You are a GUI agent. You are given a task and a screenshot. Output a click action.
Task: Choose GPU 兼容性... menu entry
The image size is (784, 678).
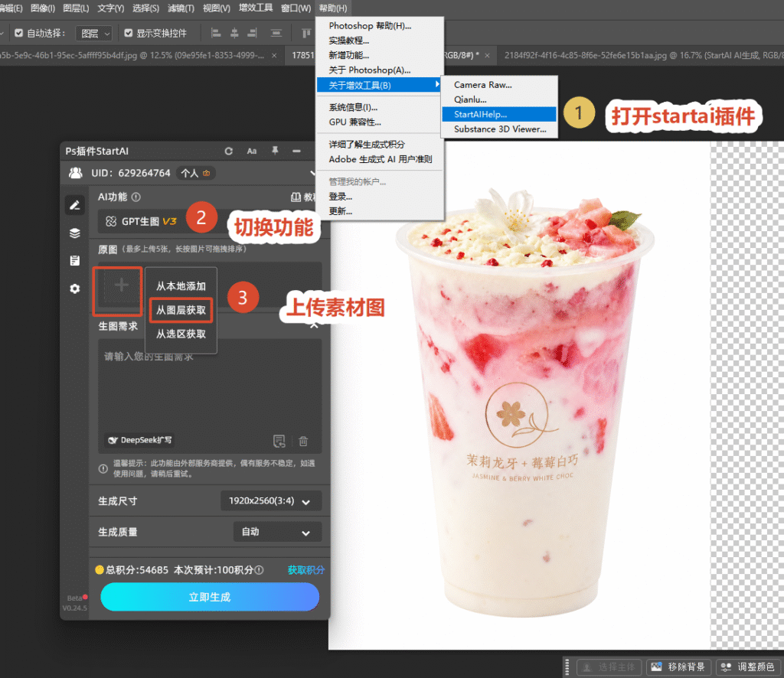[380, 122]
